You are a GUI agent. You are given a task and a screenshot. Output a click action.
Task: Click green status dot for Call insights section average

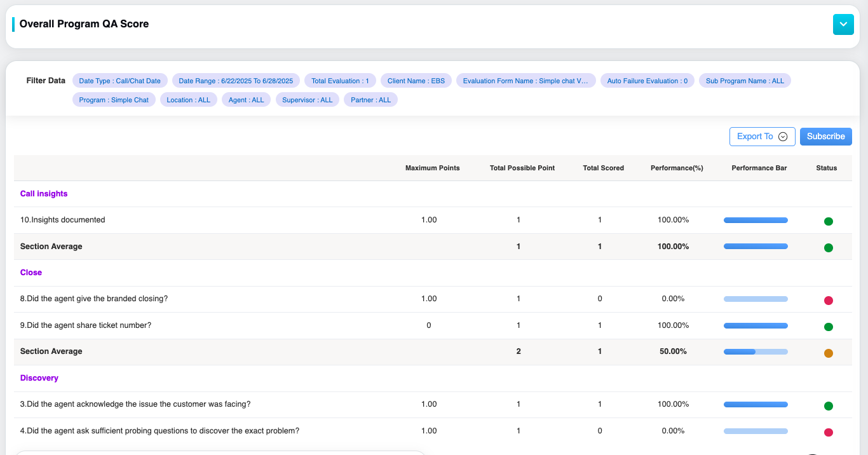[828, 248]
